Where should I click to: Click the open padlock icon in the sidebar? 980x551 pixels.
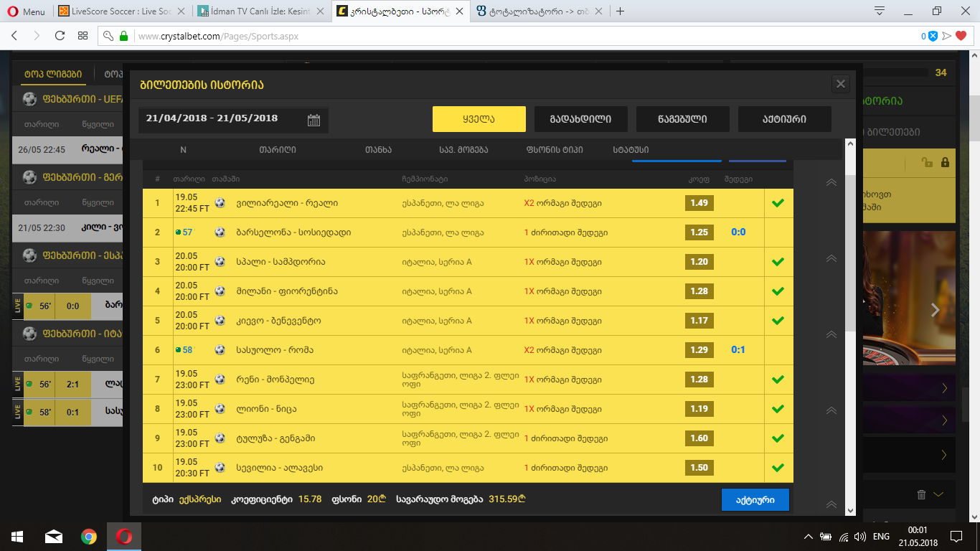pos(928,163)
